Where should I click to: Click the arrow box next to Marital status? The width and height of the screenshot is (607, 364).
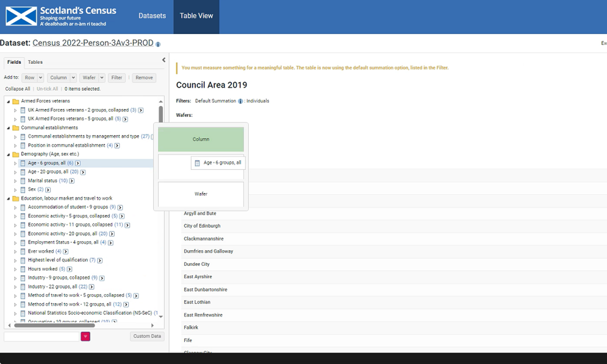tap(72, 181)
